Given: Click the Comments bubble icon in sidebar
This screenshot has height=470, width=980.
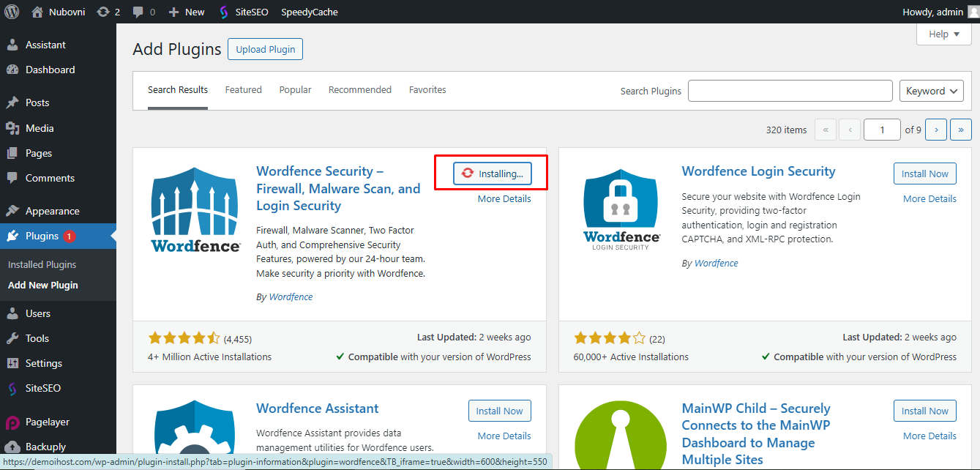Looking at the screenshot, I should [x=12, y=178].
